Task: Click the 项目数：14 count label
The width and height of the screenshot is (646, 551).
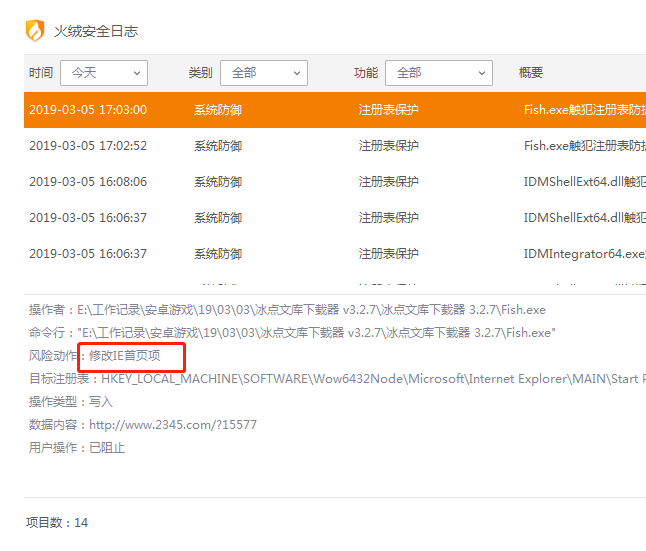Action: (57, 522)
